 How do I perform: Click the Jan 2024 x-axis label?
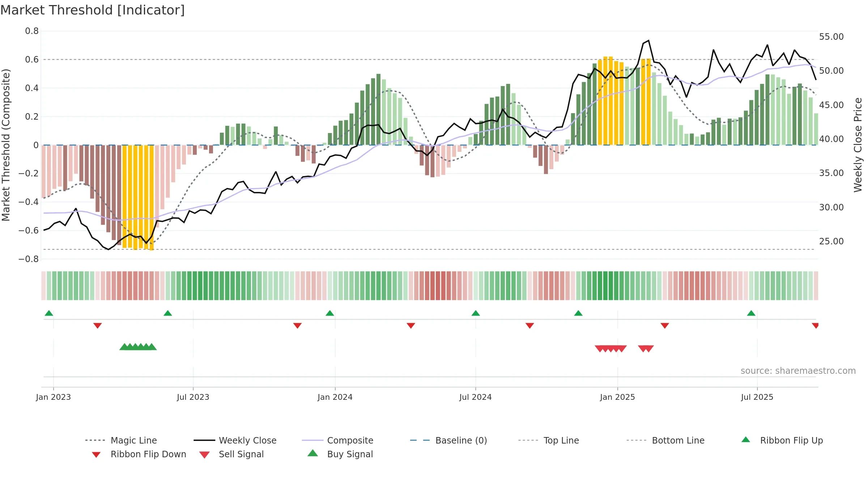coord(335,397)
